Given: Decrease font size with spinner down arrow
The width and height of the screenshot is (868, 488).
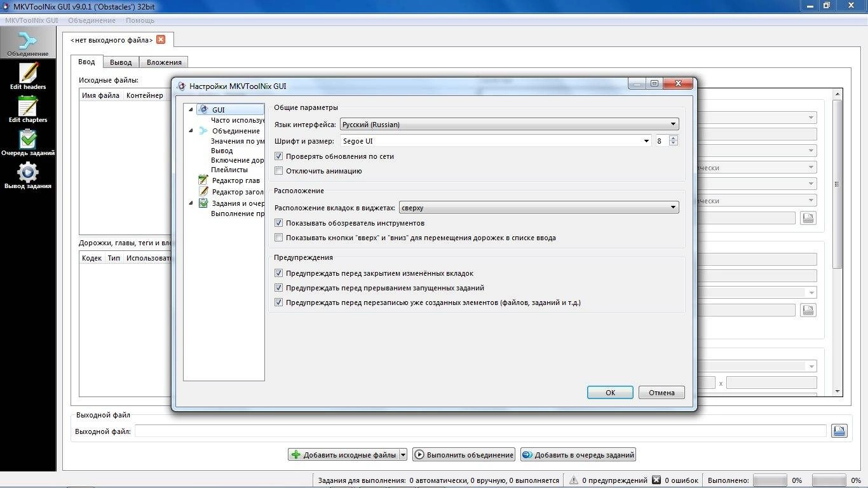Looking at the screenshot, I should [x=674, y=144].
